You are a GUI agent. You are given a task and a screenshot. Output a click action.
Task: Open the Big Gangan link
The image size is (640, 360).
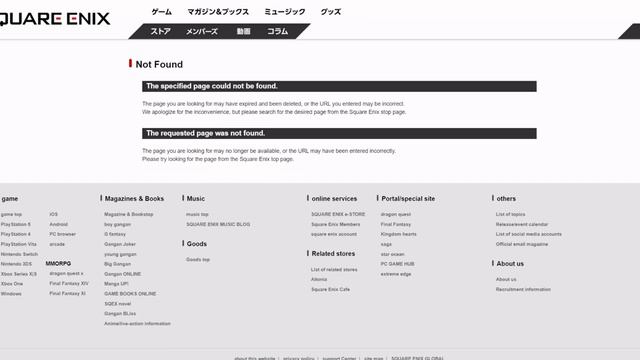118,264
